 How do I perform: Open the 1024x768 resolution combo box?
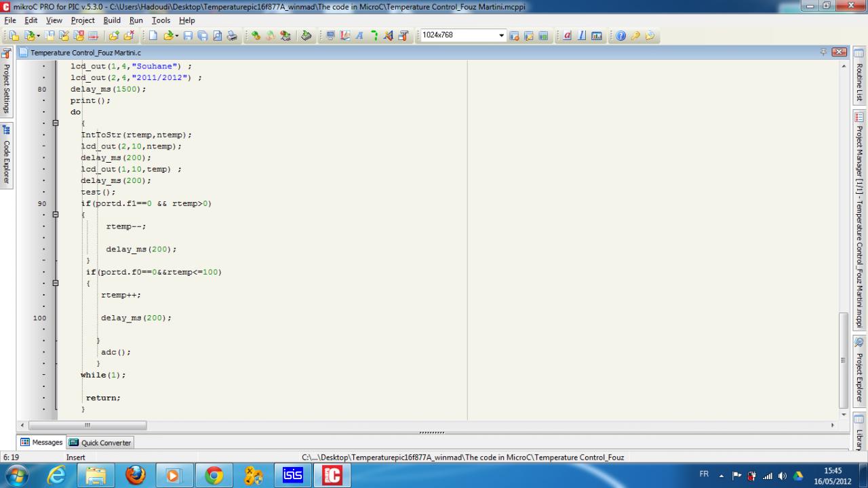463,35
